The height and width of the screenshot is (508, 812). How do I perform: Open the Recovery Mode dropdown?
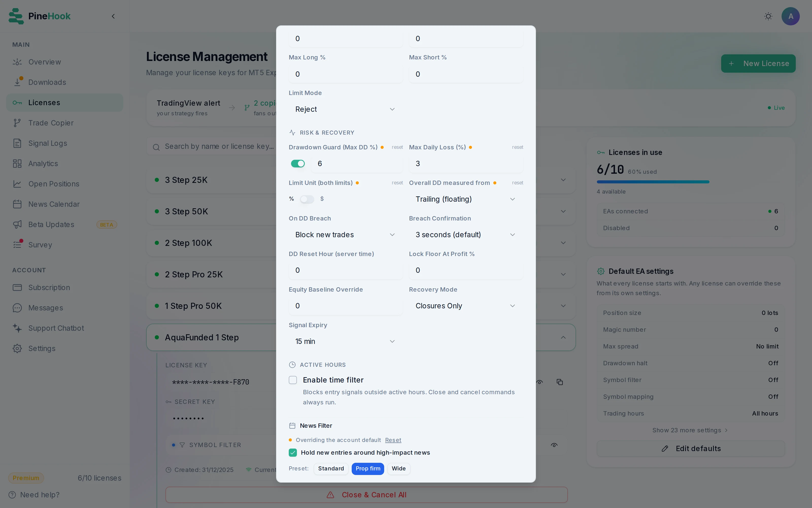(x=466, y=306)
